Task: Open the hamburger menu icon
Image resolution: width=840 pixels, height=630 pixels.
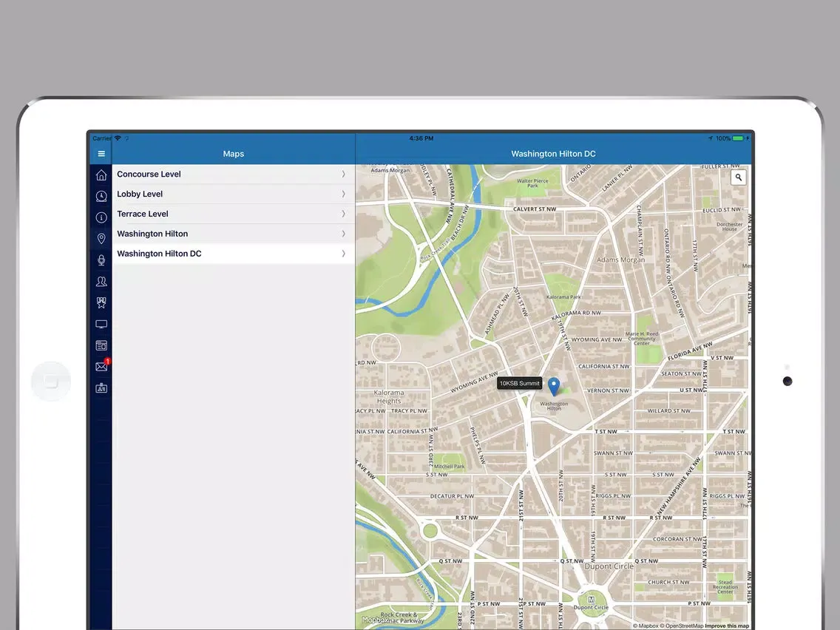Action: [101, 154]
